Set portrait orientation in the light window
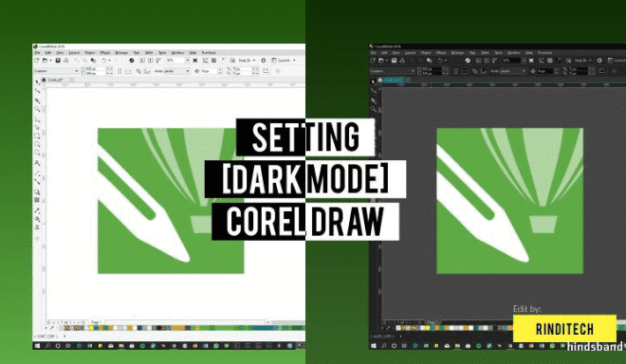 tap(120, 71)
